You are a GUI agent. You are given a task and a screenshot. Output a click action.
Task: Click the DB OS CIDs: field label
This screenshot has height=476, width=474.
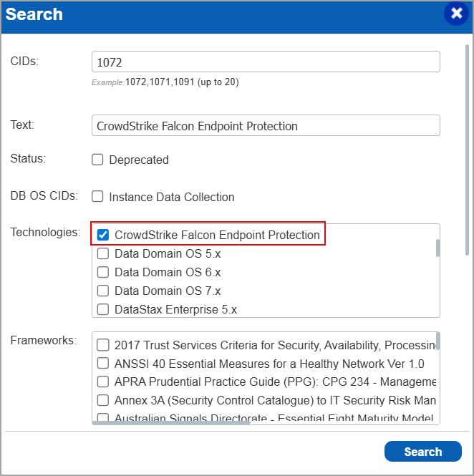point(44,196)
